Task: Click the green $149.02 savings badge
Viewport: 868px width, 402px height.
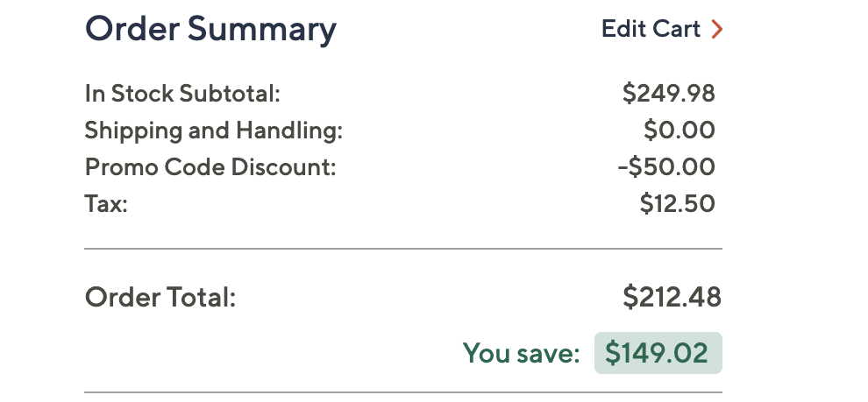Action: (x=658, y=353)
